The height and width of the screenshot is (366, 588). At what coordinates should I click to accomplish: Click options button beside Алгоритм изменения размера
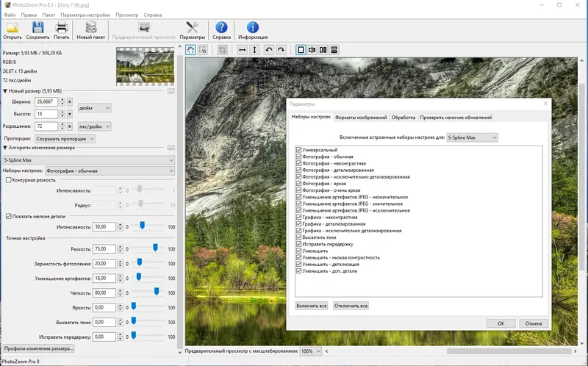(171, 148)
